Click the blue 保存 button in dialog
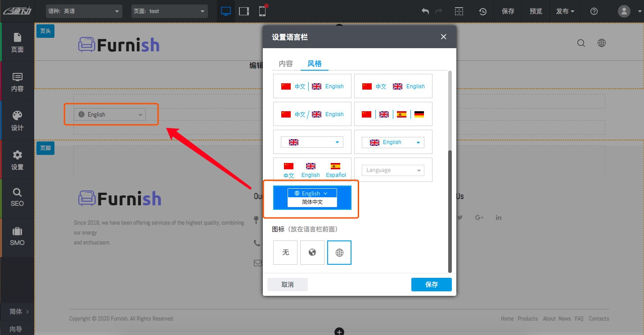The height and width of the screenshot is (335, 644). [431, 285]
